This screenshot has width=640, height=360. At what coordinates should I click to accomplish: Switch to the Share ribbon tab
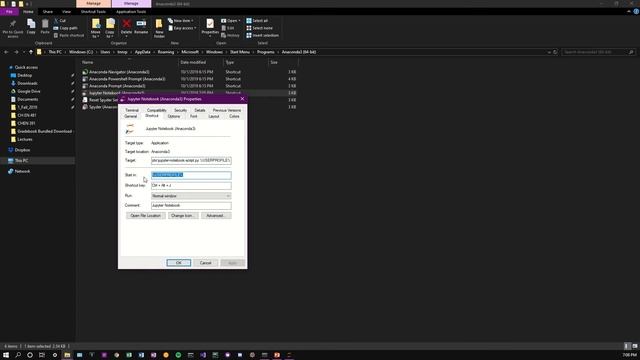point(48,11)
